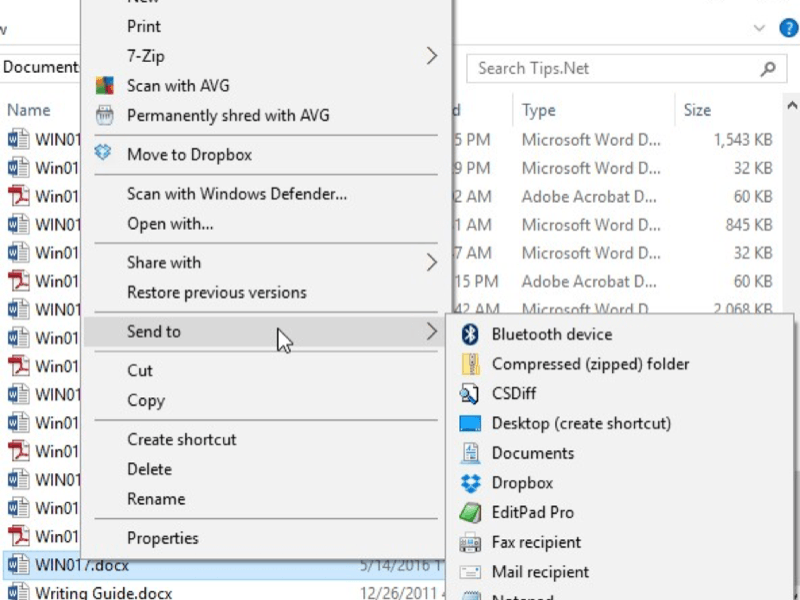Screen dimensions: 800x600
Task: Click the search magnifier icon
Action: coord(768,69)
